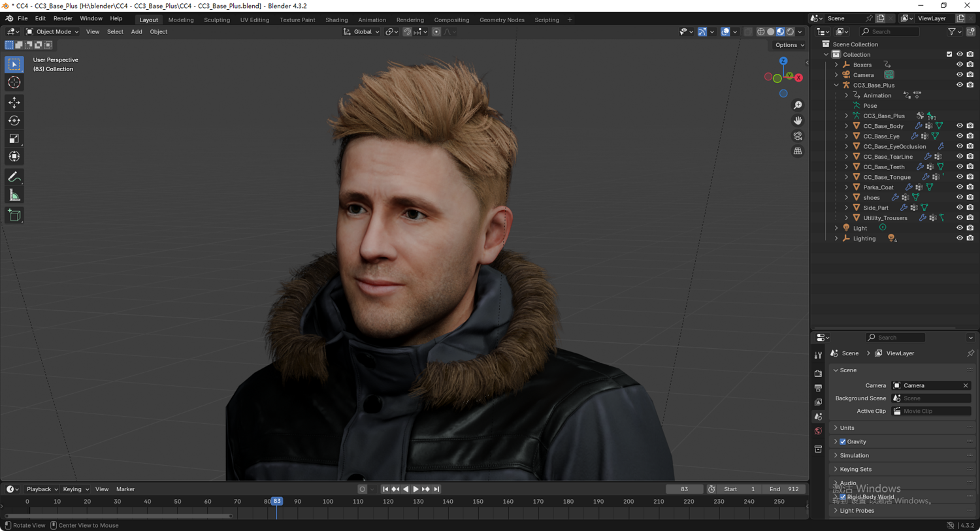Image resolution: width=980 pixels, height=531 pixels.
Task: Open the viewport Options dropdown
Action: [789, 45]
